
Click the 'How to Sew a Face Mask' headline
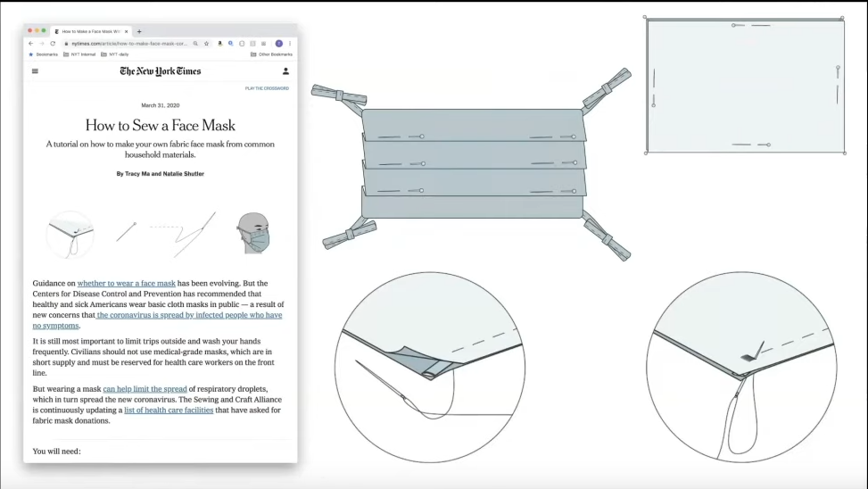[161, 125]
